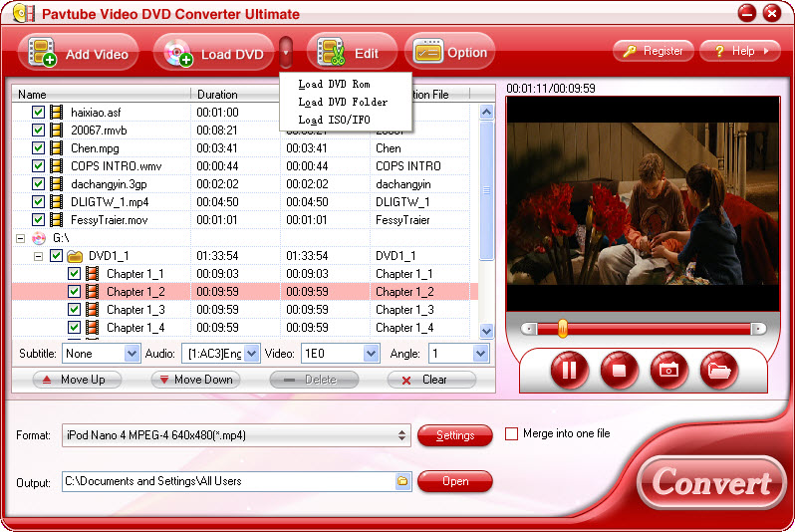Browse the output folder icon
795x532 pixels.
(x=402, y=481)
